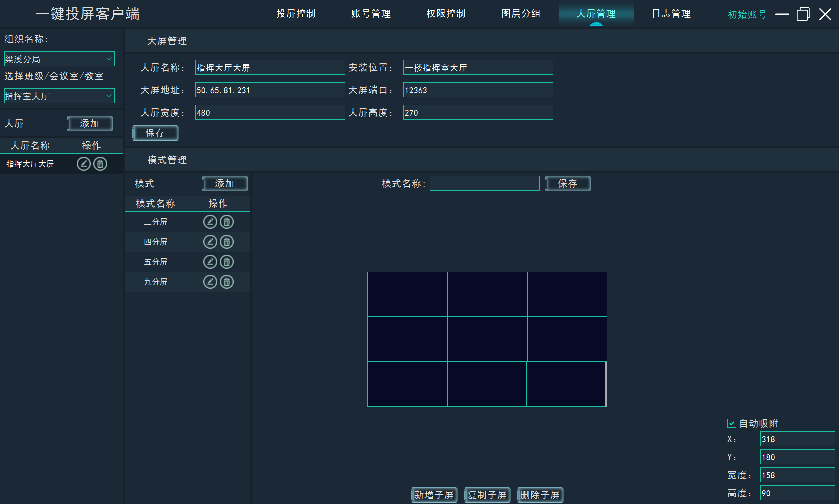Edit the 九分屏 mode
The height and width of the screenshot is (504, 839).
(x=210, y=282)
